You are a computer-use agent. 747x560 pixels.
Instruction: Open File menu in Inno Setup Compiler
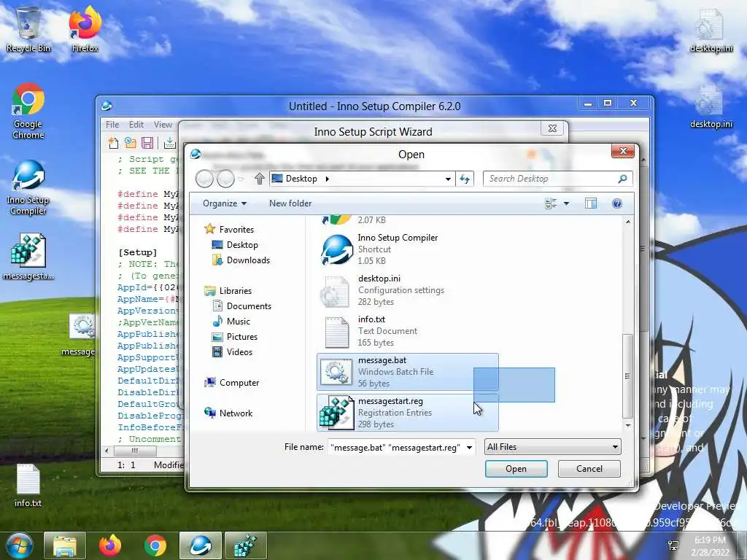pos(112,125)
